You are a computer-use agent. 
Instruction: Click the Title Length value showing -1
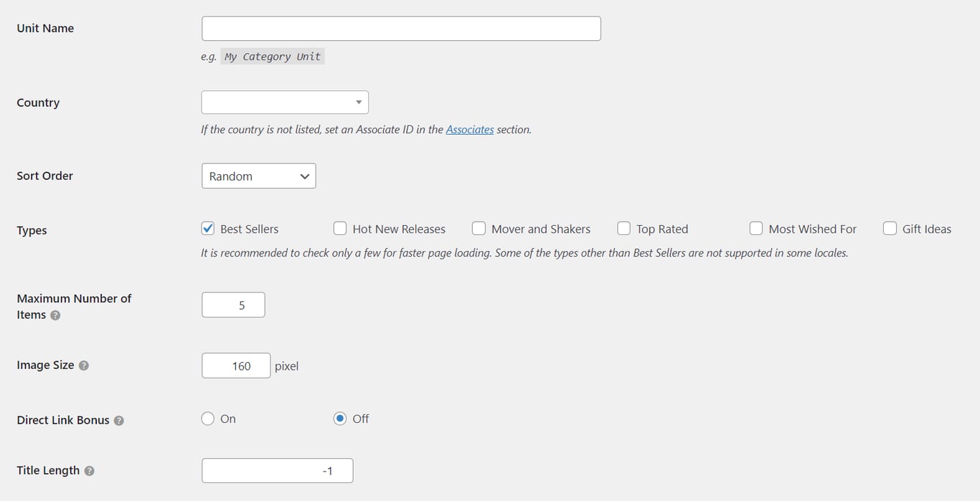click(277, 471)
